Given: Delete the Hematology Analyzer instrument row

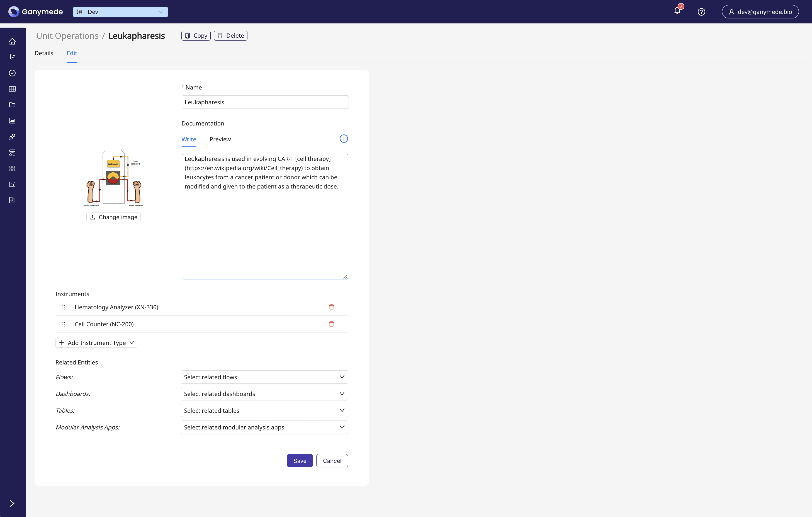Looking at the screenshot, I should [x=331, y=307].
